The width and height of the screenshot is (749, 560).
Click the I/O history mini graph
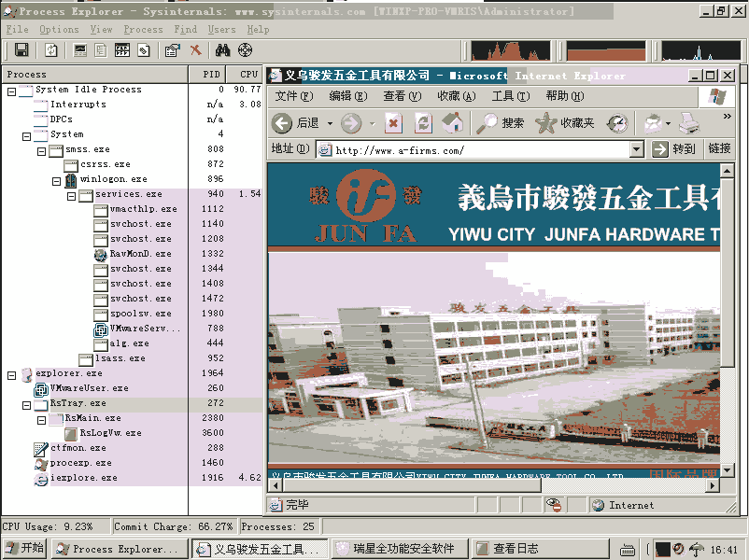pyautogui.click(x=700, y=50)
